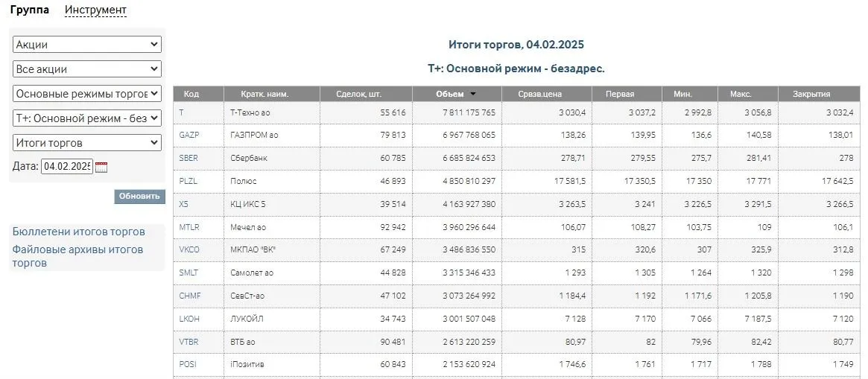Select the Группа tab
This screenshot has height=379, width=868.
pos(30,10)
